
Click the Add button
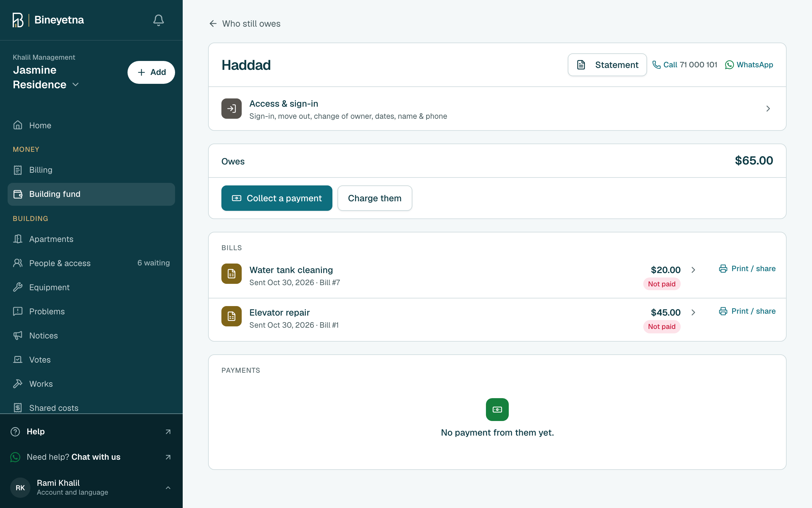click(x=151, y=72)
